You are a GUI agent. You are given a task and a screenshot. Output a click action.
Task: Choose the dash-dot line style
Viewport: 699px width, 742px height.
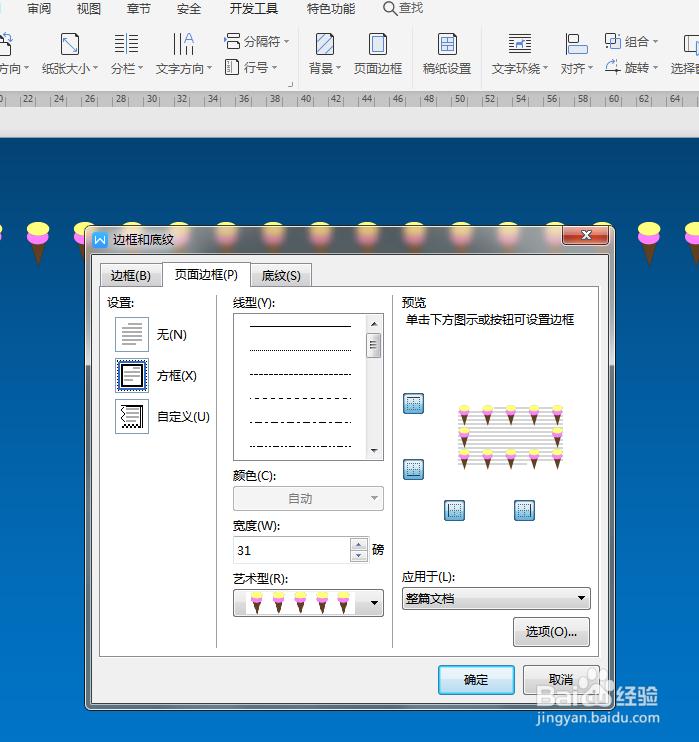[x=300, y=422]
